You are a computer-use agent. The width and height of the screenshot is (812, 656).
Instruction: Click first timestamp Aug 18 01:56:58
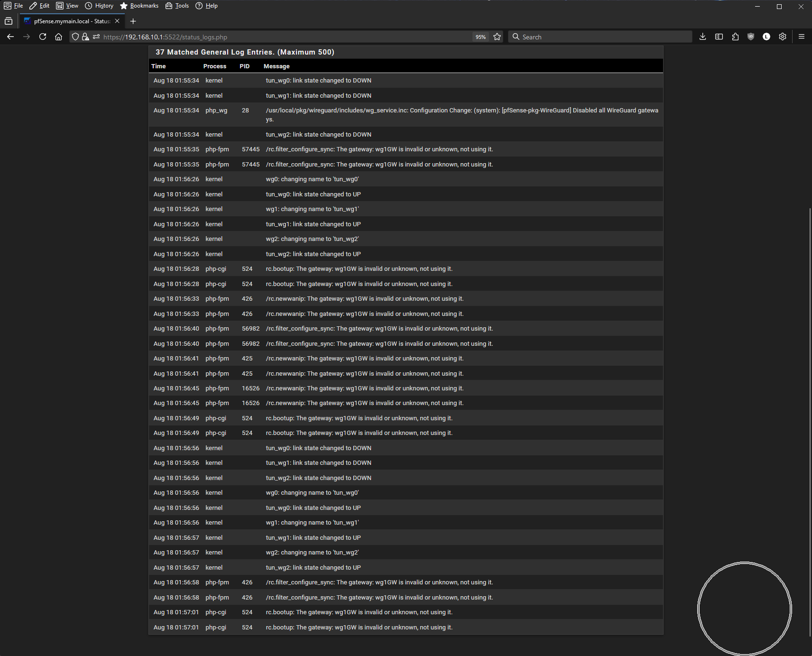pos(176,582)
